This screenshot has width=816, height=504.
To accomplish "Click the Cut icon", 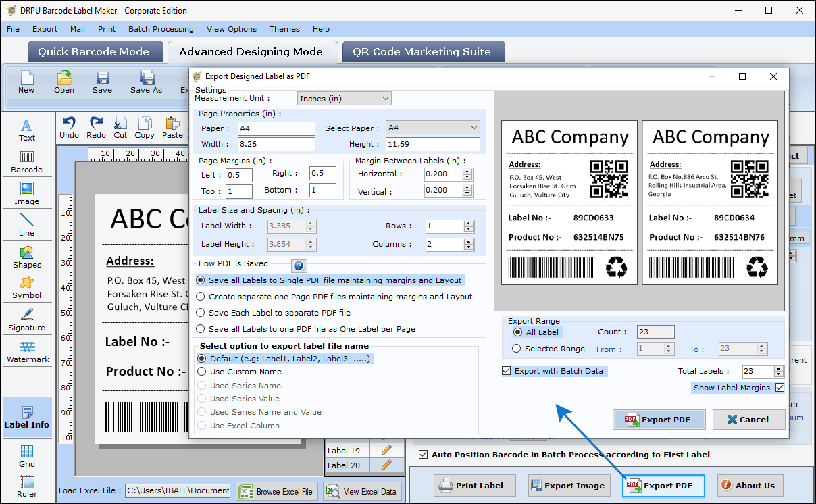I will (x=120, y=127).
